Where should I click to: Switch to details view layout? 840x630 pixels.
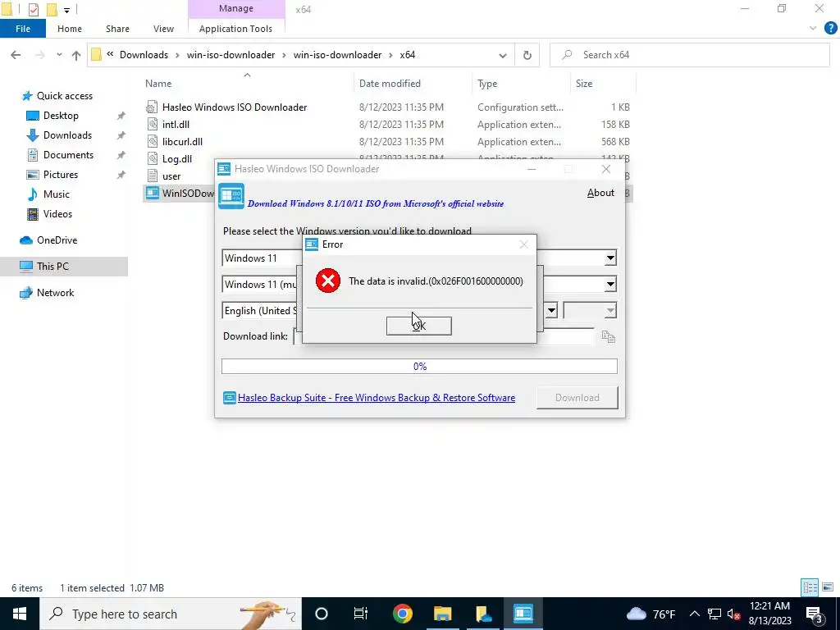click(x=810, y=587)
